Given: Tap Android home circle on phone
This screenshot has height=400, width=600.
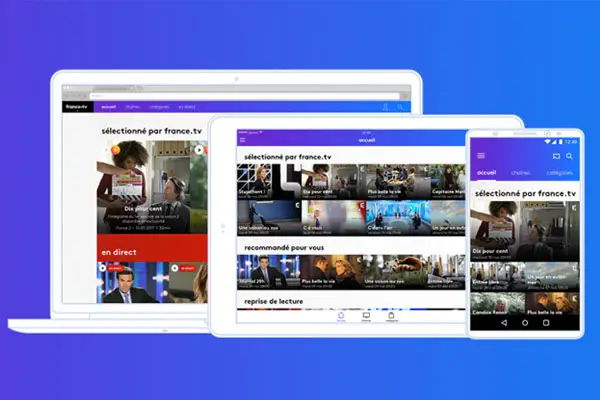Looking at the screenshot, I should tap(525, 323).
